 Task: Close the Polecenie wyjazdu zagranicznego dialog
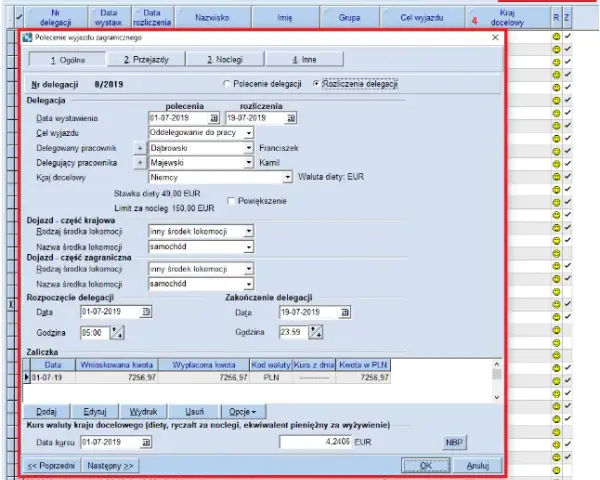(x=495, y=38)
